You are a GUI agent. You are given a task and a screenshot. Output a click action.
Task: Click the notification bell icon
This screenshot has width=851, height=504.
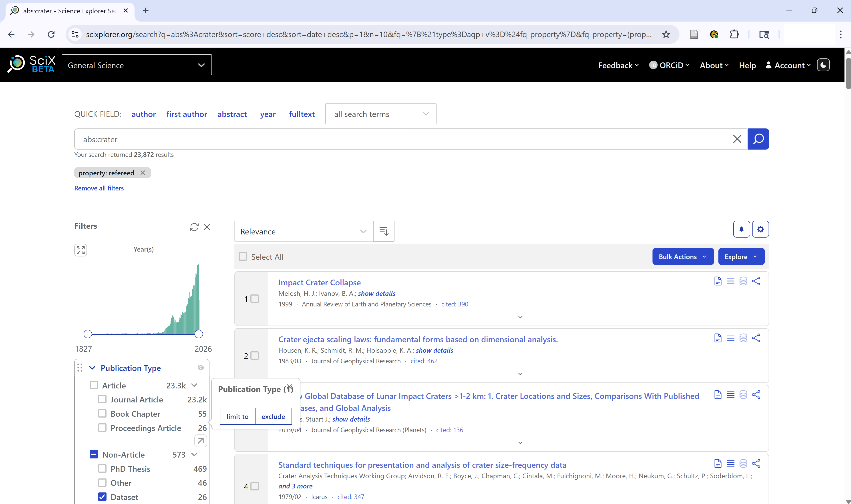741,229
